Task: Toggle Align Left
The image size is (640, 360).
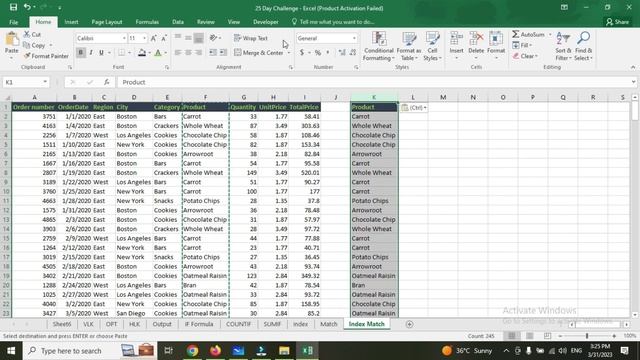Action: point(178,53)
